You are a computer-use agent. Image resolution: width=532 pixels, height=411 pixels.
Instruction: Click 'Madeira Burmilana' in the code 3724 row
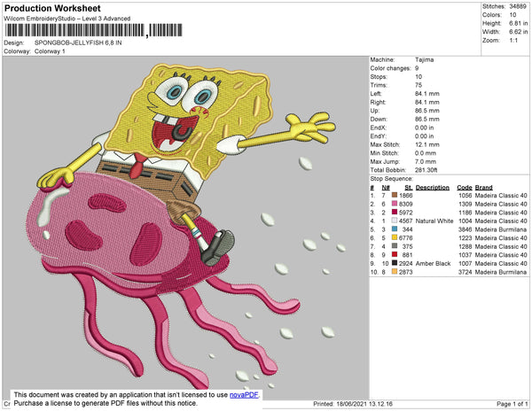[501, 272]
